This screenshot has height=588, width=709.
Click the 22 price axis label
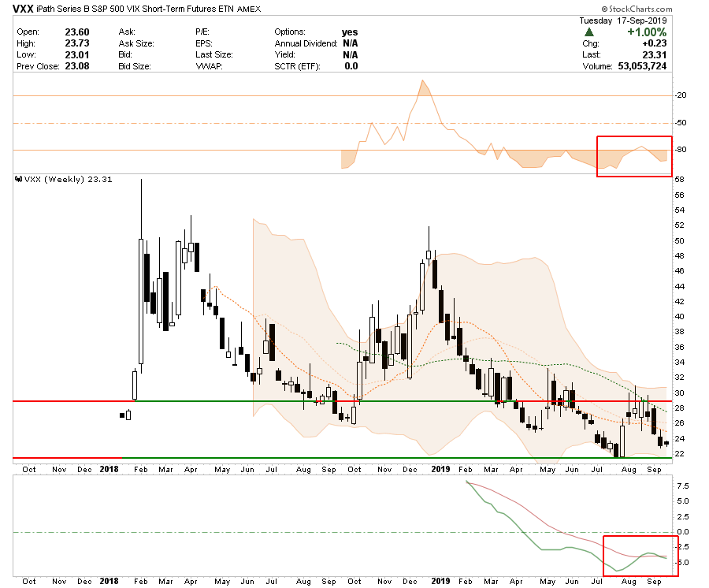coord(679,453)
